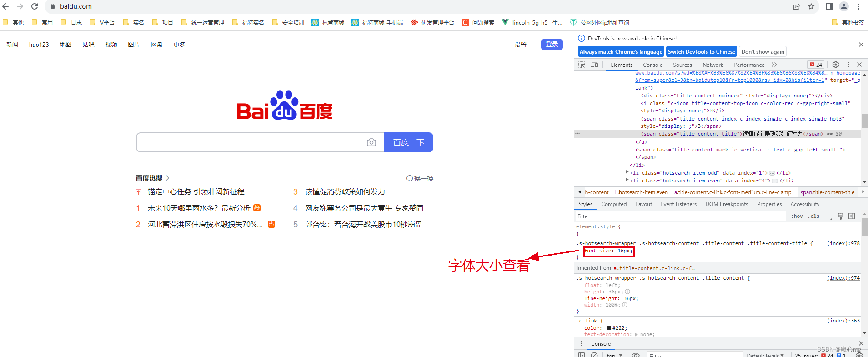Reload the baidu.com page
This screenshot has height=357, width=868.
pyautogui.click(x=35, y=6)
